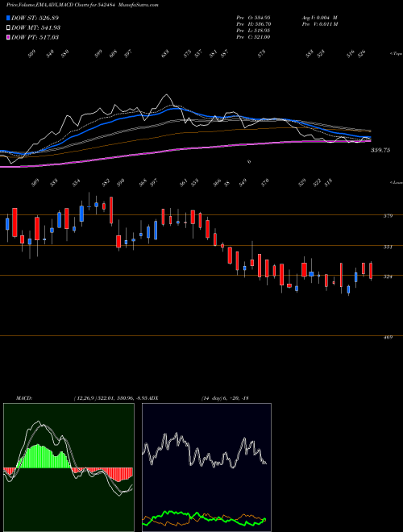Select the 'DOW MT: 541.93' legend text

point(36,27)
